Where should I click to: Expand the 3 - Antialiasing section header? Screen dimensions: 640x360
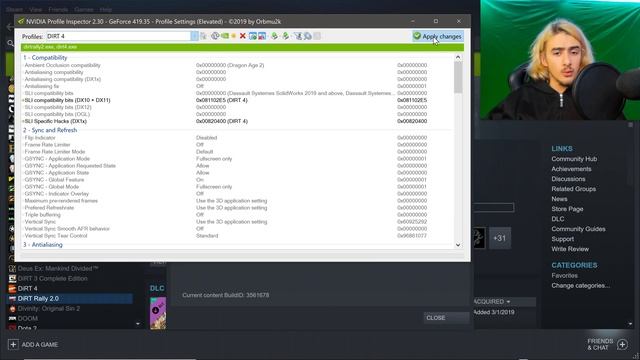pos(43,244)
